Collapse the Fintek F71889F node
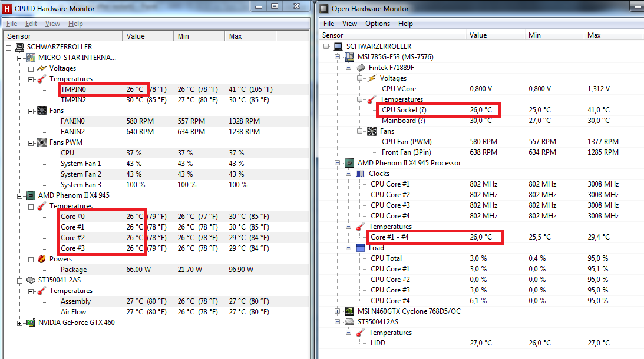644x359 pixels. click(348, 68)
